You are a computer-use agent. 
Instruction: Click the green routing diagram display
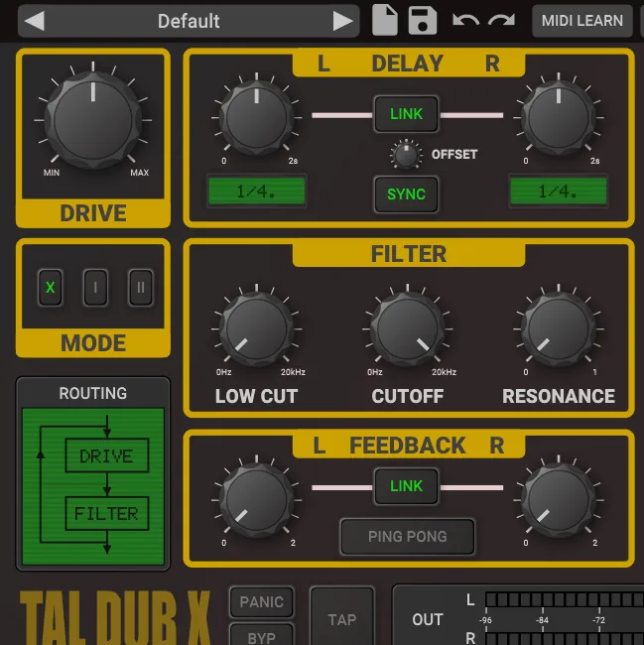(93, 486)
